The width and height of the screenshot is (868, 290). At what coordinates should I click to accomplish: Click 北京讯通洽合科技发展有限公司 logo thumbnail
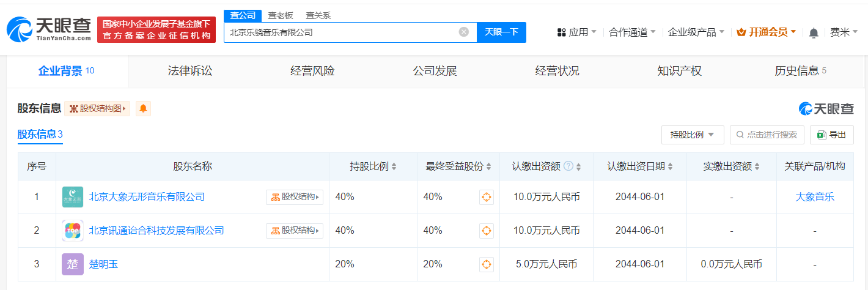click(x=73, y=231)
